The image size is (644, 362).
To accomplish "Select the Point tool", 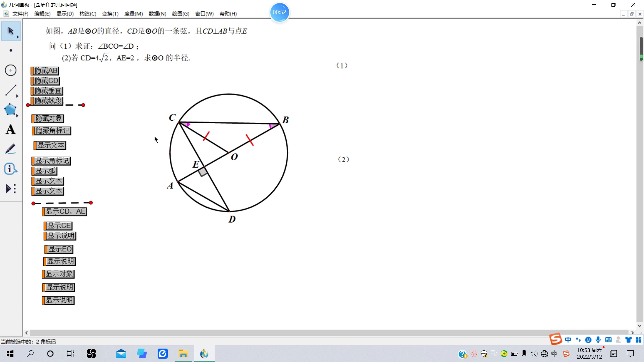I will pos(10,50).
